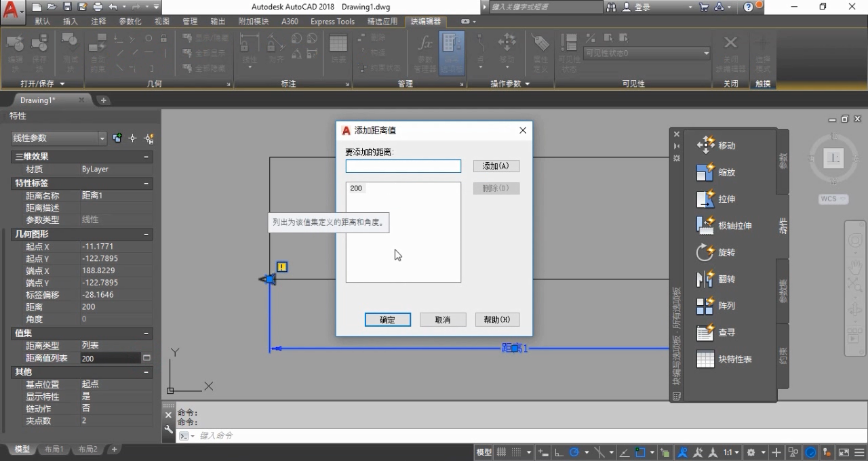Open the status bar customization menu
This screenshot has height=461, width=868.
click(859, 452)
